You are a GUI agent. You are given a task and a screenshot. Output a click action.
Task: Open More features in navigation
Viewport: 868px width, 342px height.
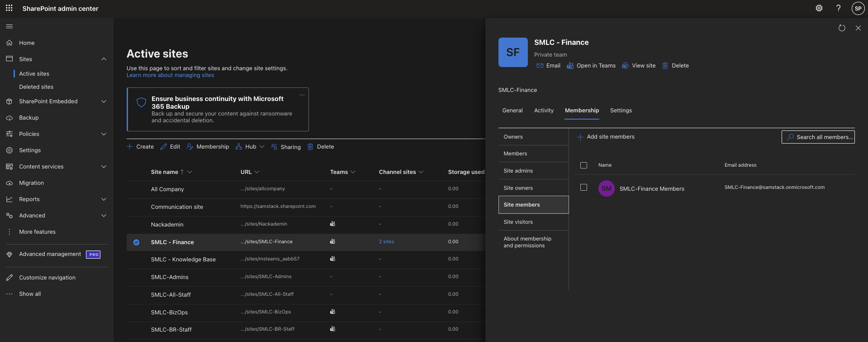(x=37, y=232)
